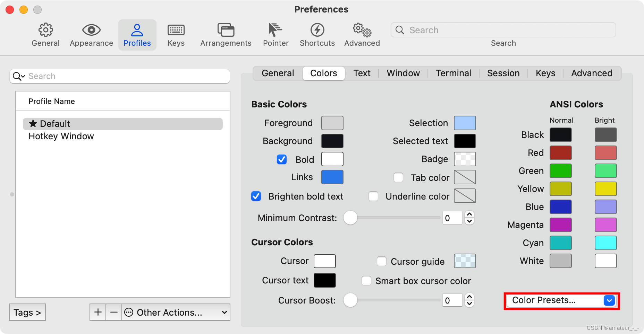Select the Default profile row

click(x=123, y=124)
